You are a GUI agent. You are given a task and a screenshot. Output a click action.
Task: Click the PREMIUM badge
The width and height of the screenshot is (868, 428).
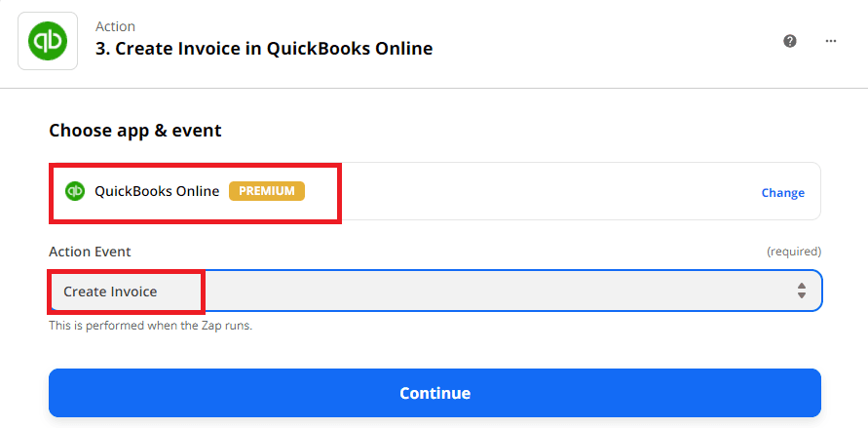[x=267, y=191]
